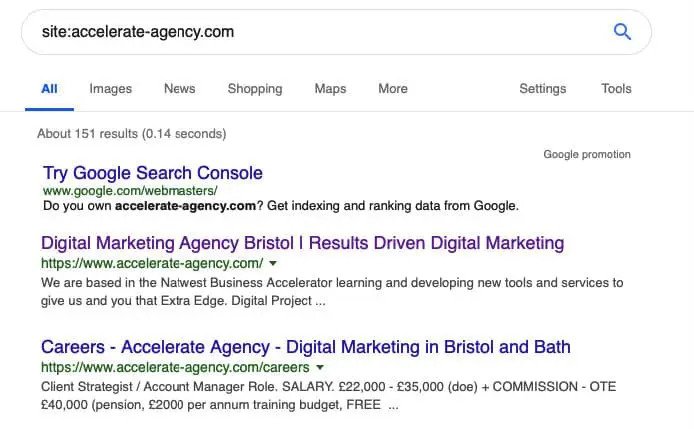Open the Try Google Search Console link

[152, 173]
